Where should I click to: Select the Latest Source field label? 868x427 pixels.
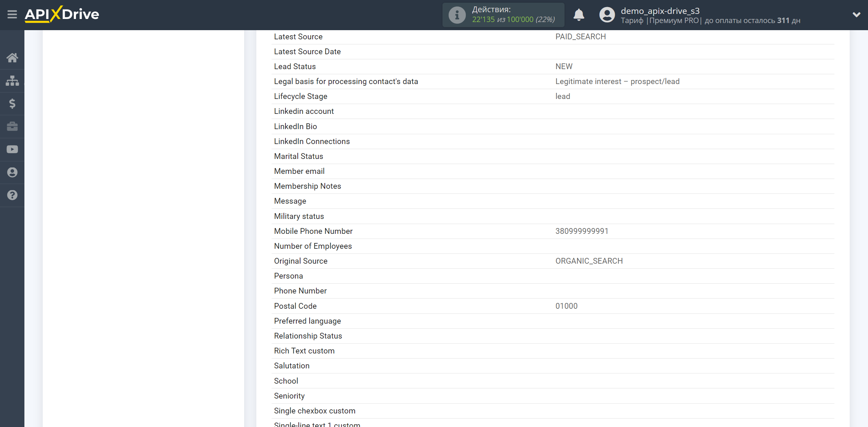pyautogui.click(x=298, y=37)
